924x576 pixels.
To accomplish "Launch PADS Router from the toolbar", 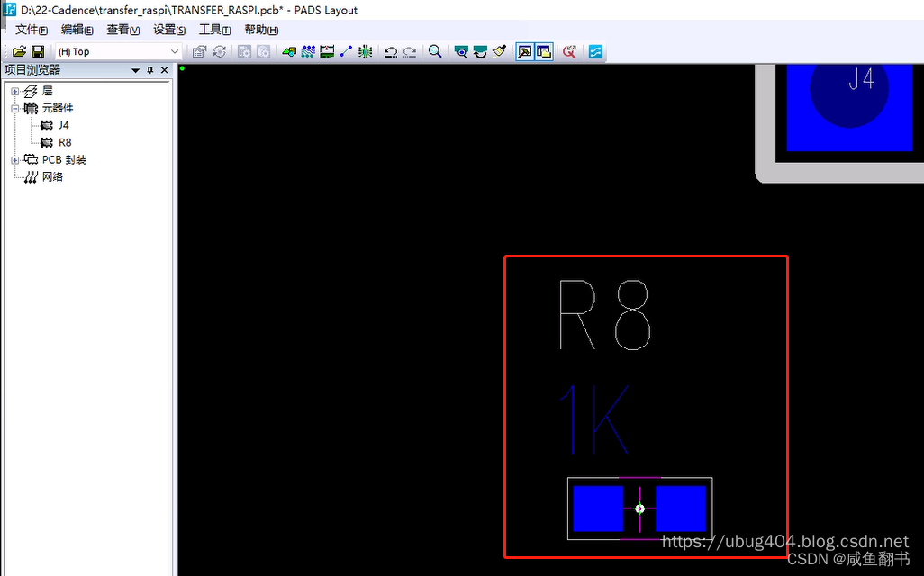I will click(x=595, y=52).
